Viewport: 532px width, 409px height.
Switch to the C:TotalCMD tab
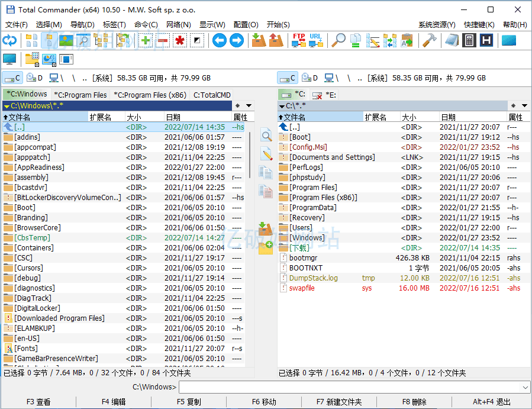212,95
